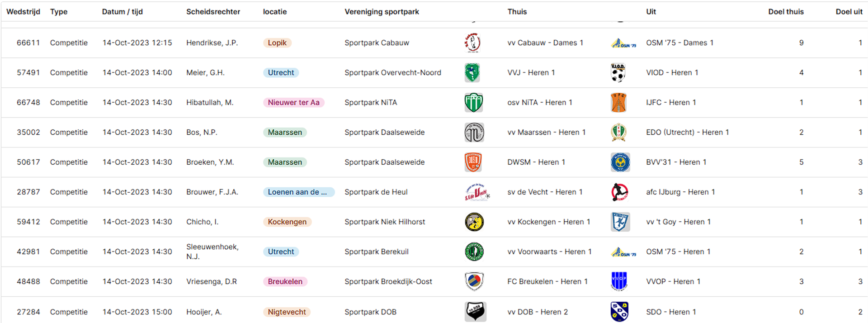Screen dimensions: 868x323
Task: Click the Breukelen pink location tag
Action: 285,282
